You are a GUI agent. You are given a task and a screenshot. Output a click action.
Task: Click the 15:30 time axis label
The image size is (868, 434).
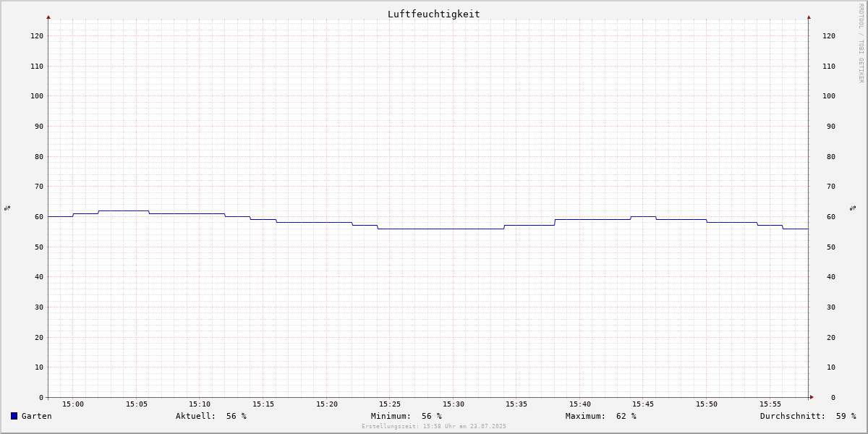454,404
